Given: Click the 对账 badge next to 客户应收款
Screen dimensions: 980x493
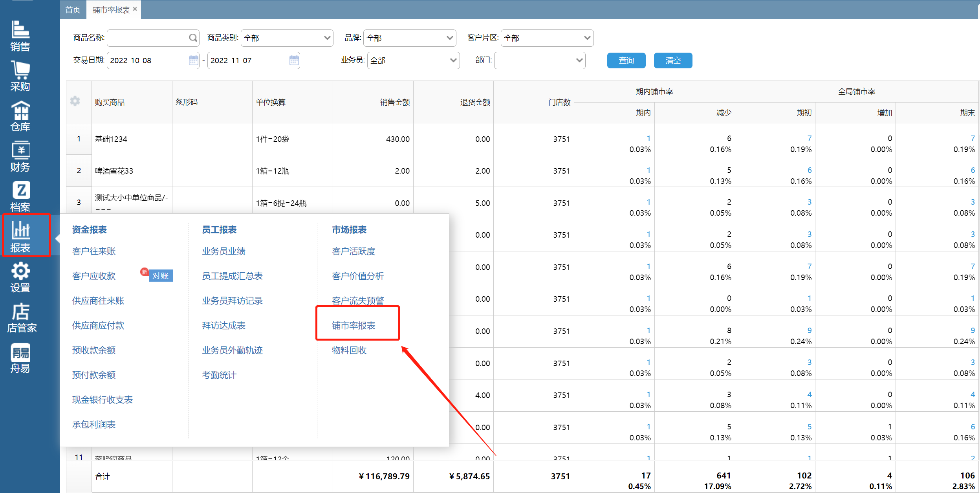Looking at the screenshot, I should 160,275.
